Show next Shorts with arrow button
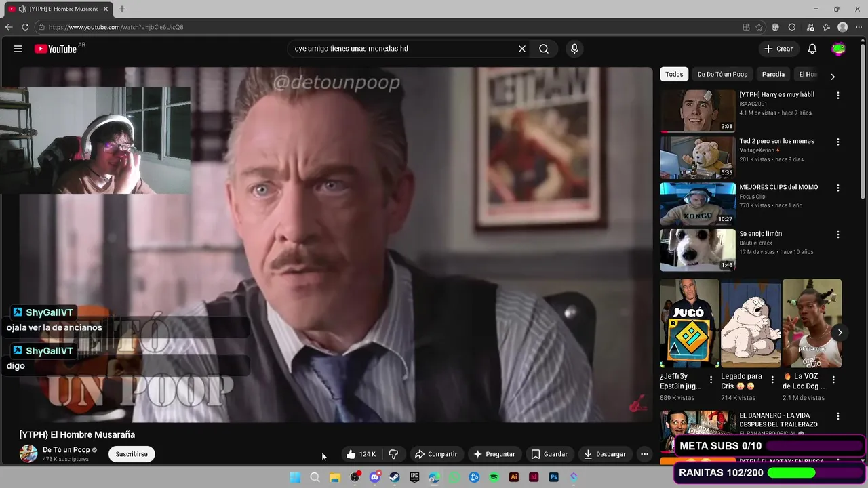This screenshot has height=488, width=868. pyautogui.click(x=840, y=333)
